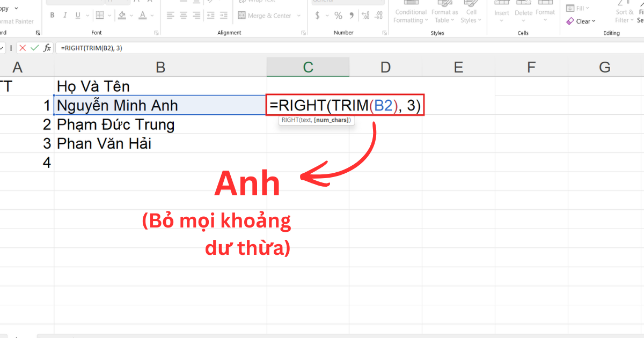Click the Increase Decimal icon
The width and height of the screenshot is (644, 338).
coord(365,15)
